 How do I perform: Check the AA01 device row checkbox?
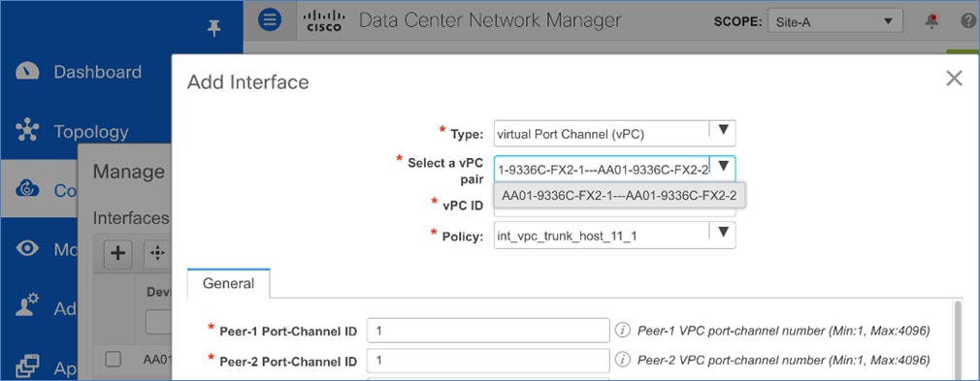[x=113, y=359]
